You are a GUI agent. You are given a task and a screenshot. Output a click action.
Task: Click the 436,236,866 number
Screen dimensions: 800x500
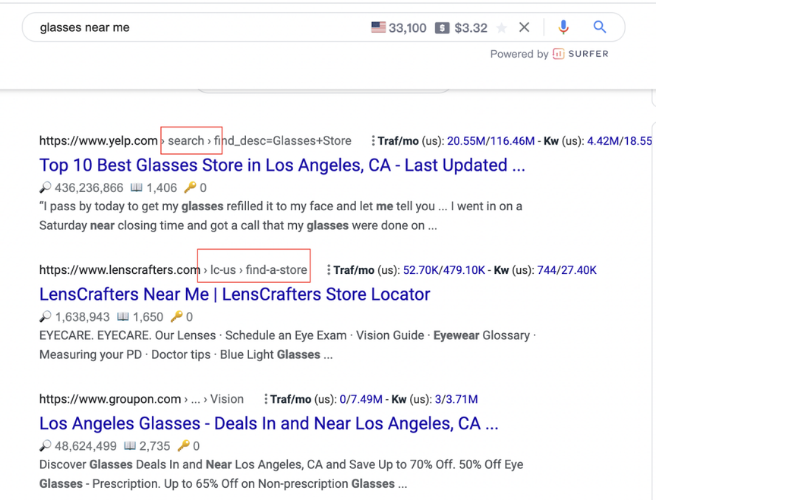pyautogui.click(x=89, y=188)
